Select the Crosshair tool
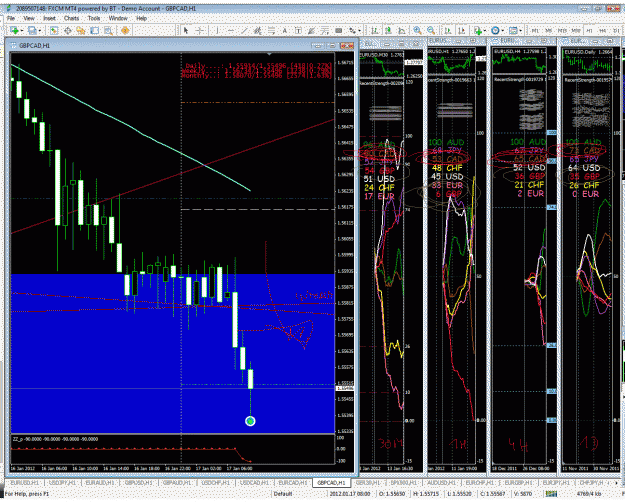Viewport: 625px width, 502px height. coord(200,30)
